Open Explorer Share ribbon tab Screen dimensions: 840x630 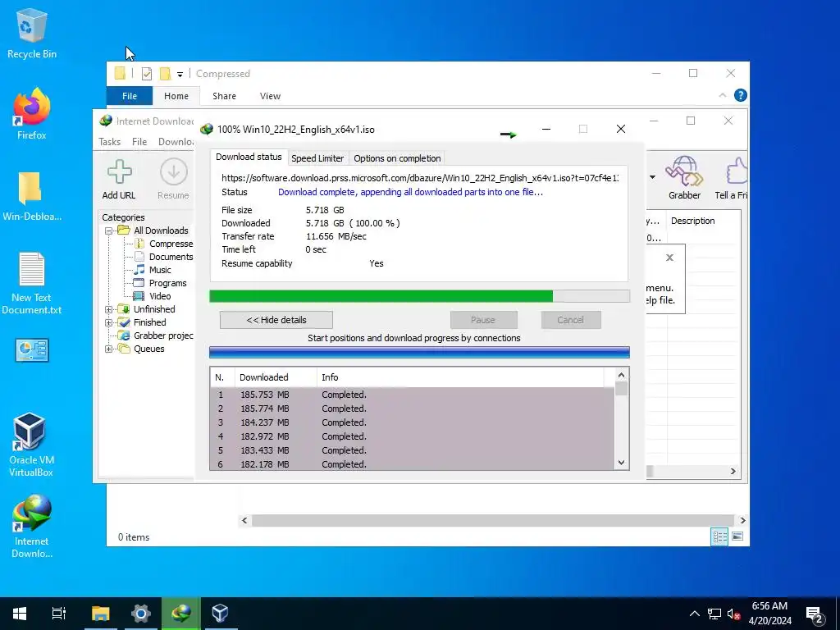click(x=224, y=96)
